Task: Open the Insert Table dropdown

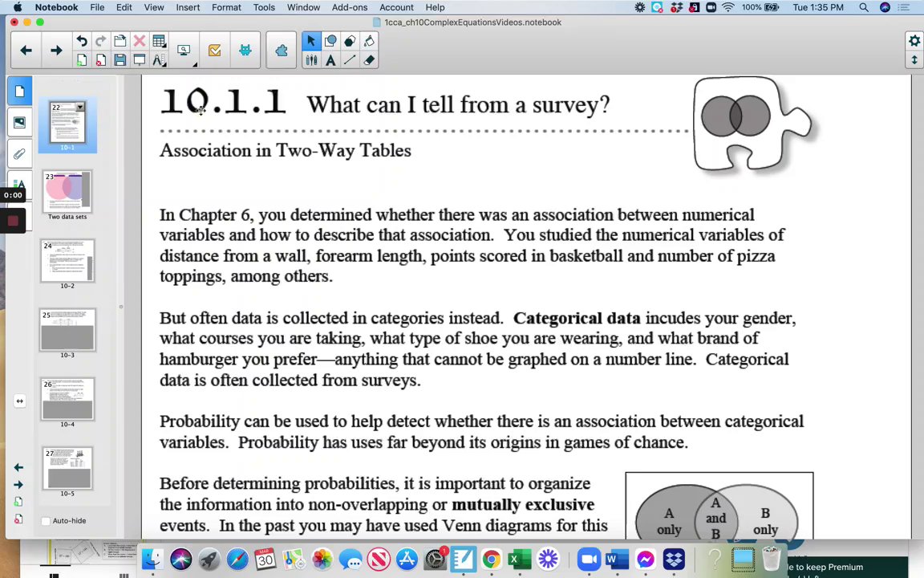Action: (159, 41)
